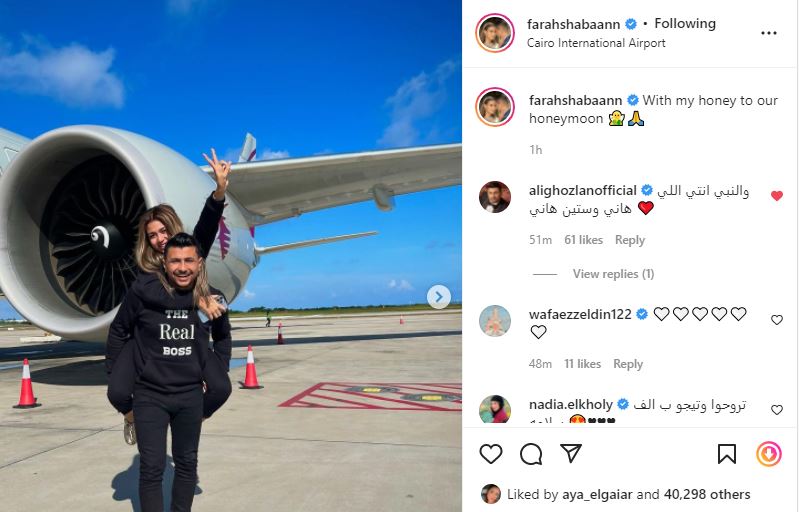Click the orange download extension icon
Screen dimensions: 799x512
pos(769,453)
